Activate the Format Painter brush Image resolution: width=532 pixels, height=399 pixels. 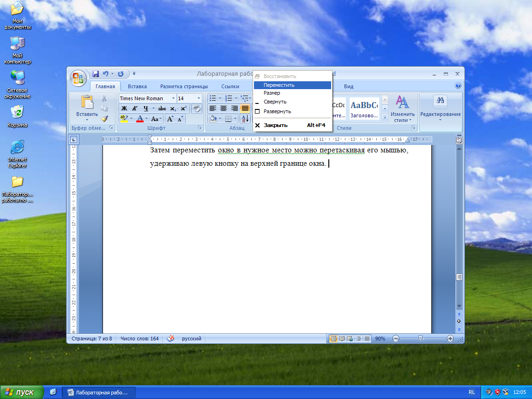pyautogui.click(x=104, y=118)
